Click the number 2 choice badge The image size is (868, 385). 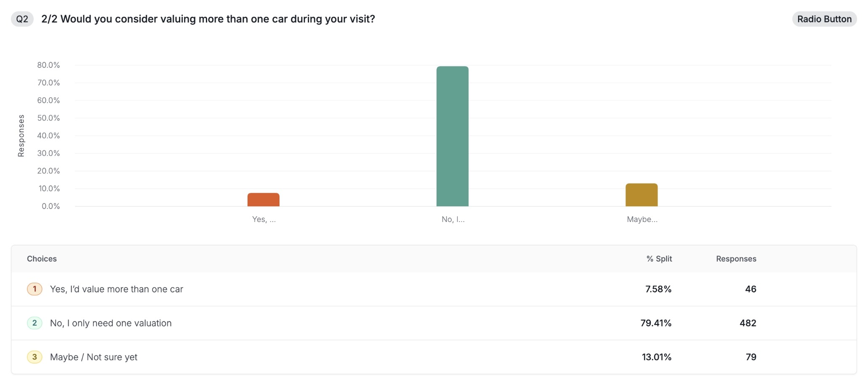point(35,323)
